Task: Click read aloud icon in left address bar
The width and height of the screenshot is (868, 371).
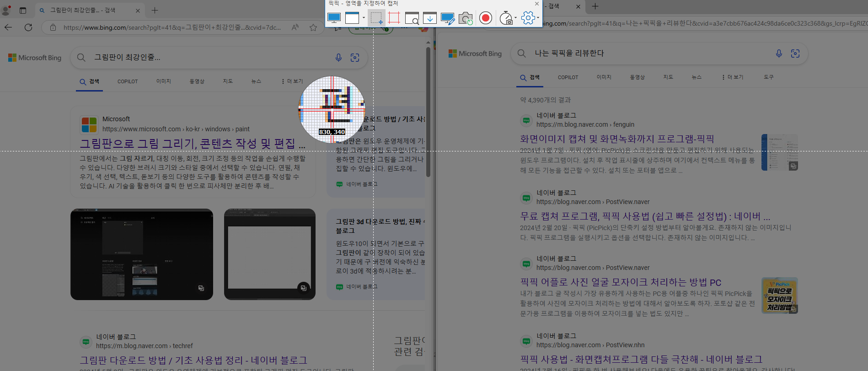Action: pyautogui.click(x=295, y=27)
